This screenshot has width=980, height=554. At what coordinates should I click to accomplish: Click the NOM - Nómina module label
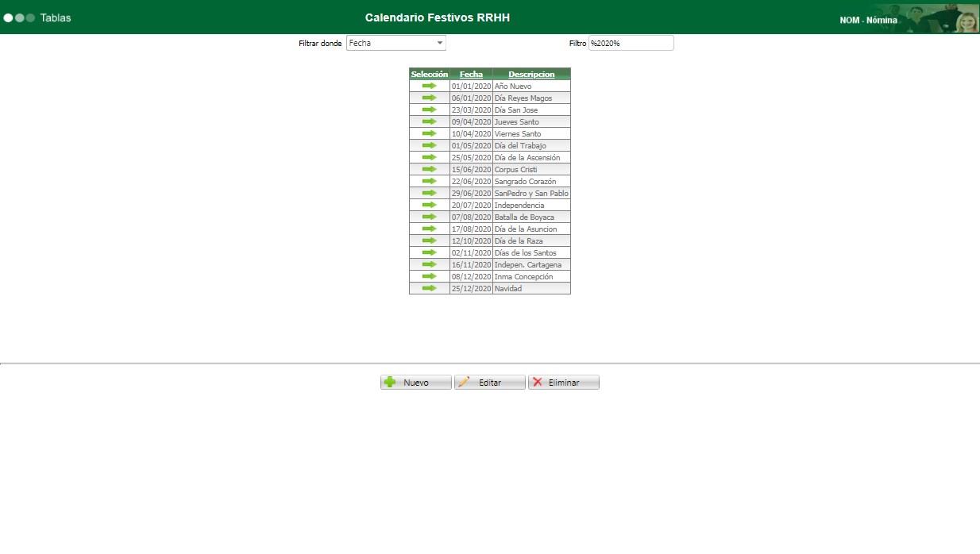click(x=869, y=21)
